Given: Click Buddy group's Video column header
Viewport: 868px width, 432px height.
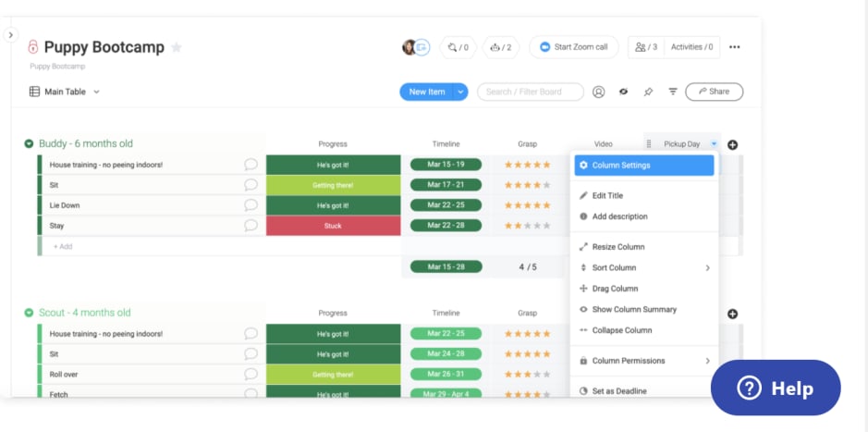Looking at the screenshot, I should click(x=603, y=144).
